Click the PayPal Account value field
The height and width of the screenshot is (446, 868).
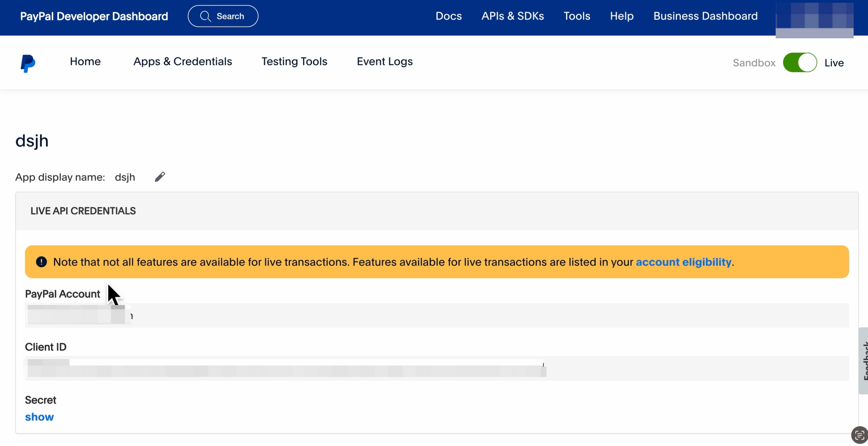tap(437, 315)
